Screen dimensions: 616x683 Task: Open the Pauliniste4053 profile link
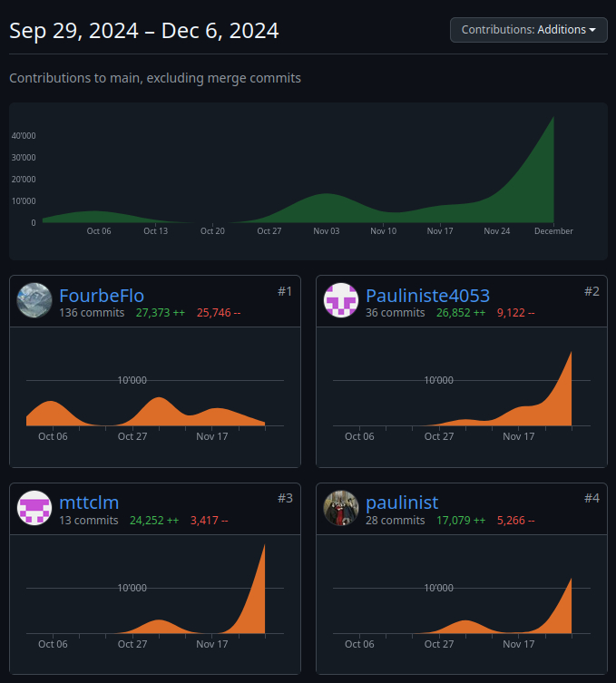point(427,295)
